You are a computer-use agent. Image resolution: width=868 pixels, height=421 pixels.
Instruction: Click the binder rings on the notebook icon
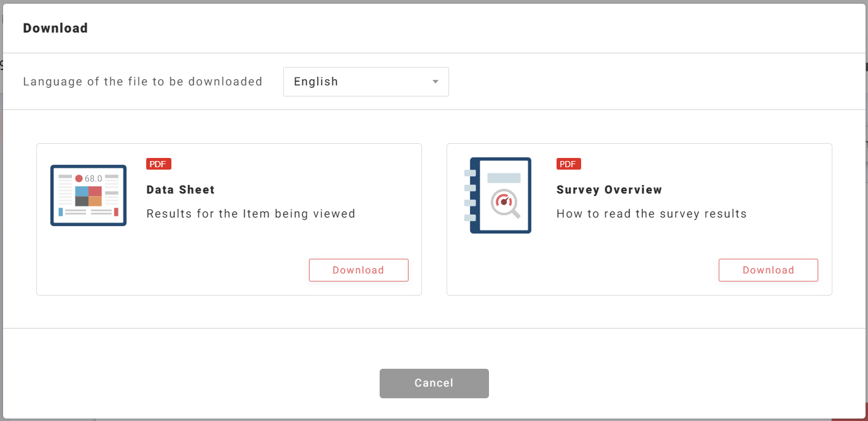click(x=469, y=195)
